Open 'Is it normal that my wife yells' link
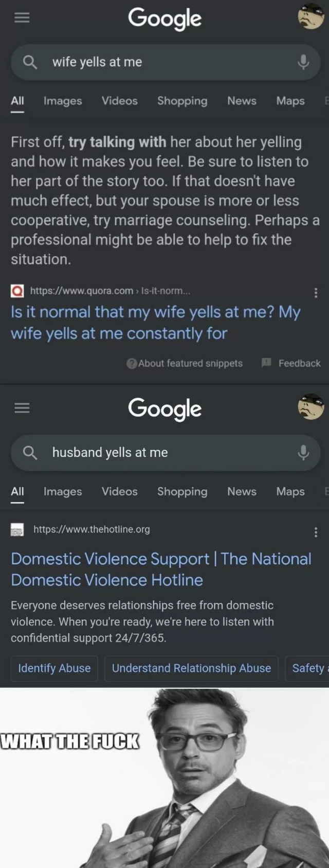 click(156, 323)
